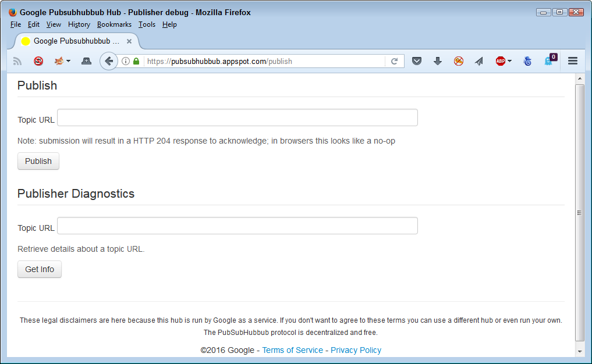
Task: Click the Adblock Plus ABP icon
Action: (500, 61)
